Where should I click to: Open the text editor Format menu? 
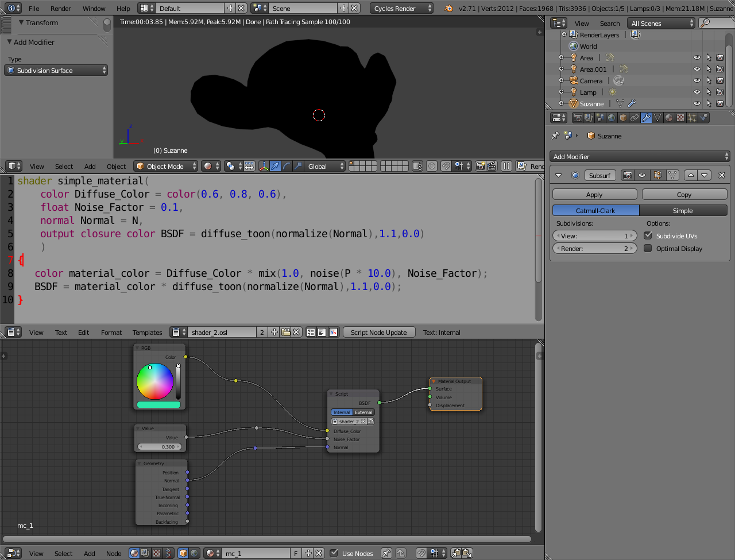click(111, 333)
